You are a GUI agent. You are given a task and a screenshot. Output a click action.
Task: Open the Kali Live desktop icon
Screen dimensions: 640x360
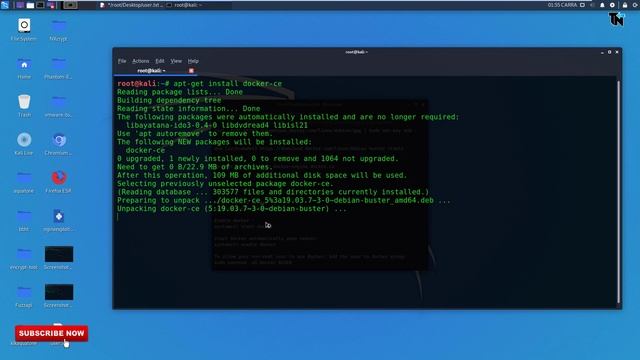tap(24, 140)
